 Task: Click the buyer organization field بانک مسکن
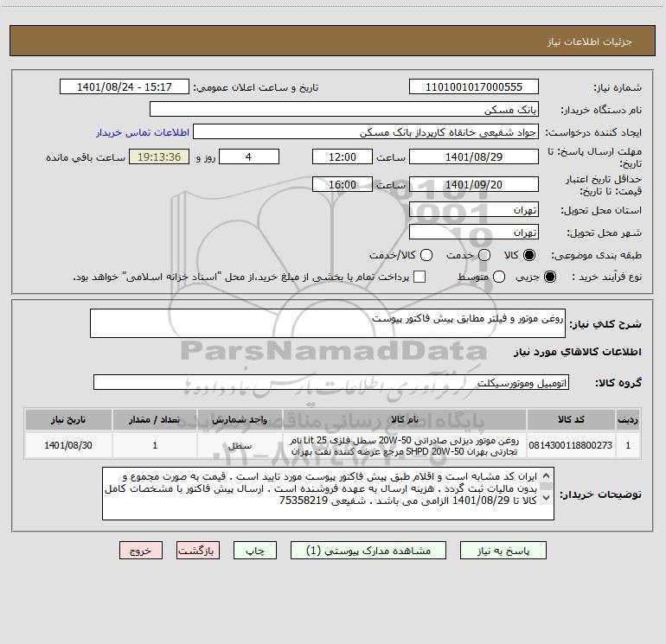tap(344, 109)
